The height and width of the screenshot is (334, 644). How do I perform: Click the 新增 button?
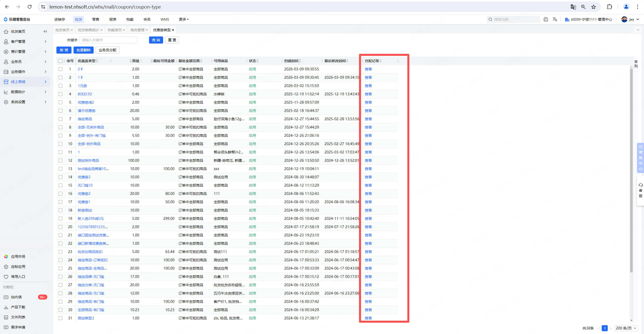coord(64,50)
